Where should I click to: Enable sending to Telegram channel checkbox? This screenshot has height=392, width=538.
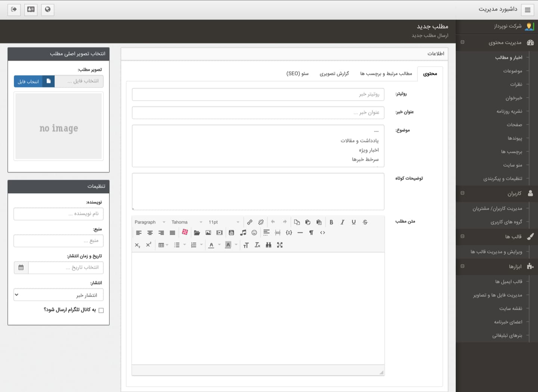click(x=101, y=310)
